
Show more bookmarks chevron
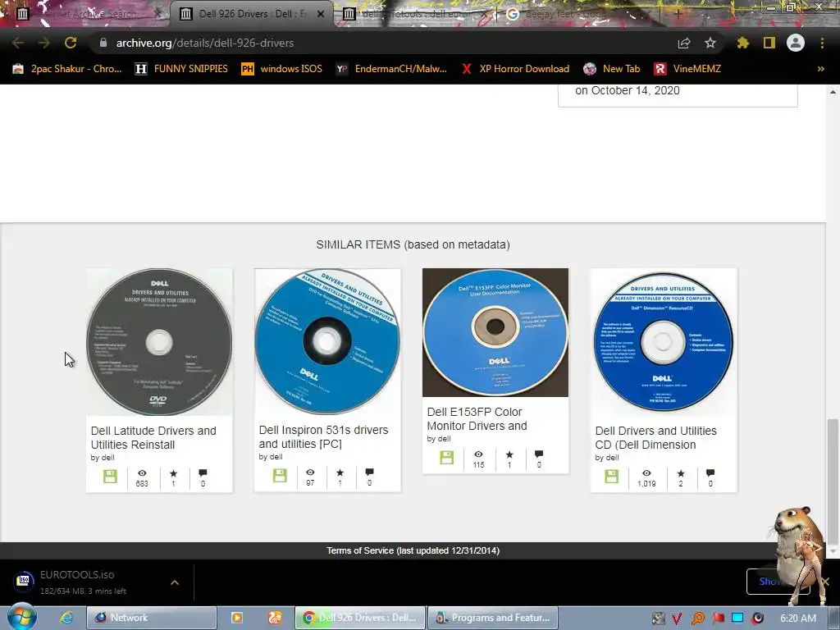pos(820,69)
